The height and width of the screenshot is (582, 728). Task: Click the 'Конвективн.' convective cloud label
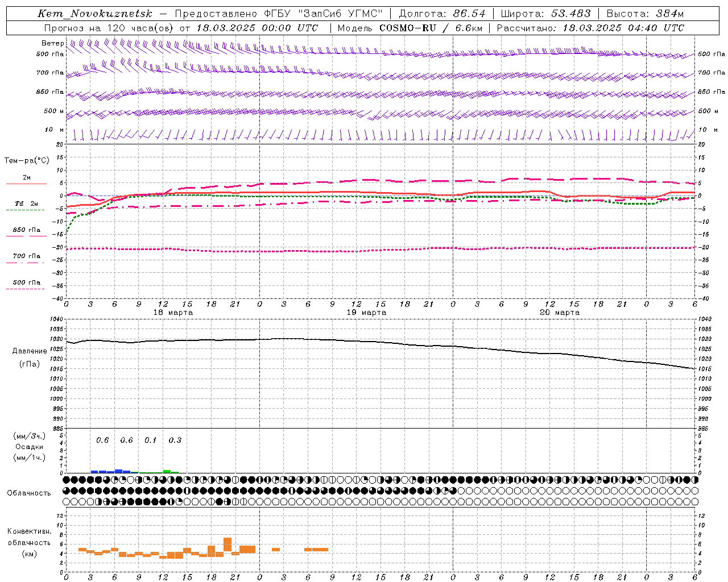30,531
